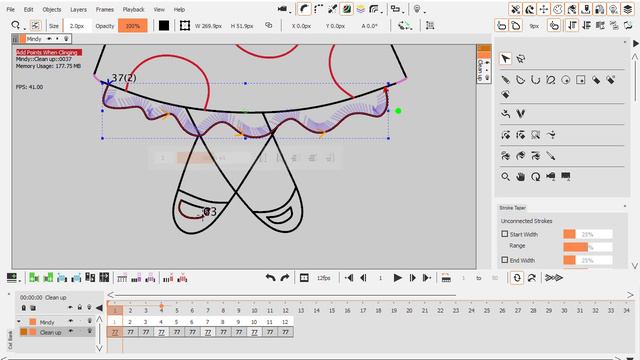Select the Rotate canvas tool
640x360 pixels.
536,177
